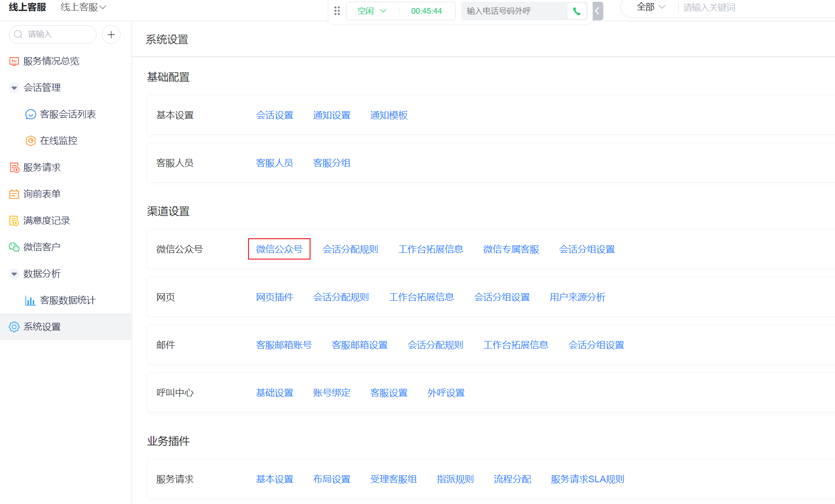This screenshot has width=835, height=504.
Task: Open the 外呼设置 link
Action: [446, 393]
